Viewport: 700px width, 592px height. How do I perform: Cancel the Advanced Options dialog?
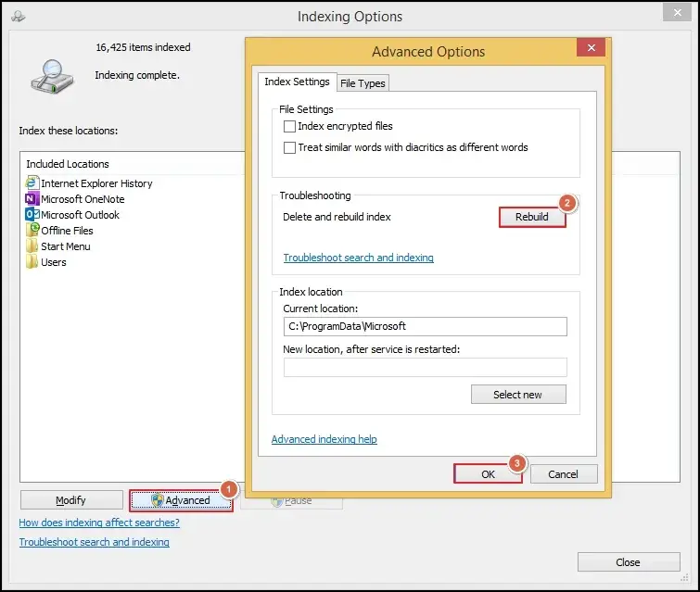564,474
